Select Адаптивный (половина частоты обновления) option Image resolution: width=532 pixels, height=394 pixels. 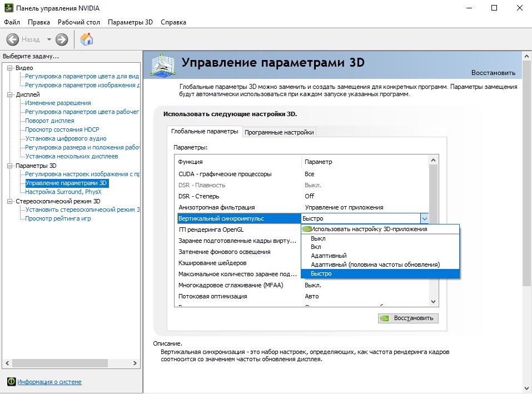(380, 265)
